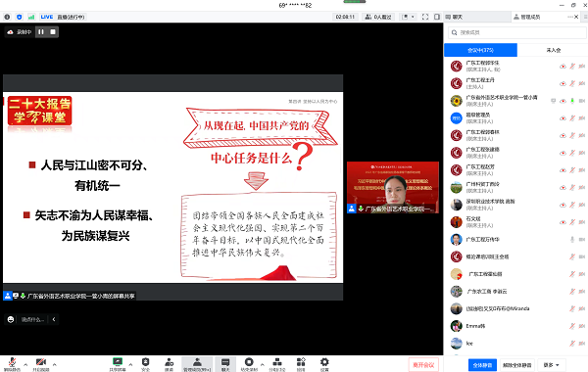Open the Settings gear icon
The height and width of the screenshot is (372, 588).
(x=324, y=364)
